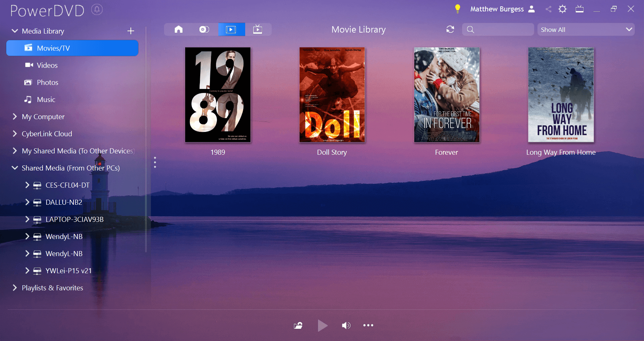Image resolution: width=644 pixels, height=341 pixels.
Task: Select Movies/TV in the sidebar
Action: click(x=72, y=48)
